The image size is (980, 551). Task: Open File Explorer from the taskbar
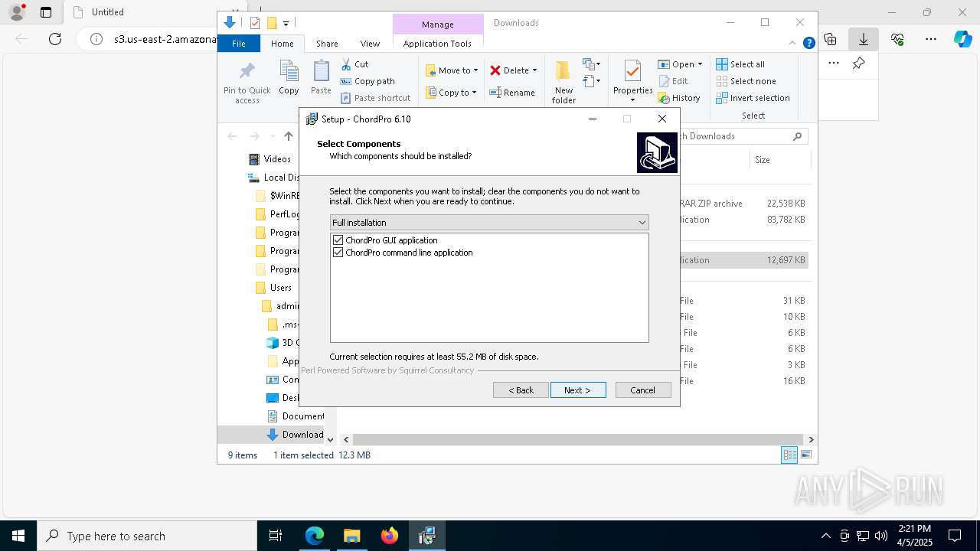351,536
